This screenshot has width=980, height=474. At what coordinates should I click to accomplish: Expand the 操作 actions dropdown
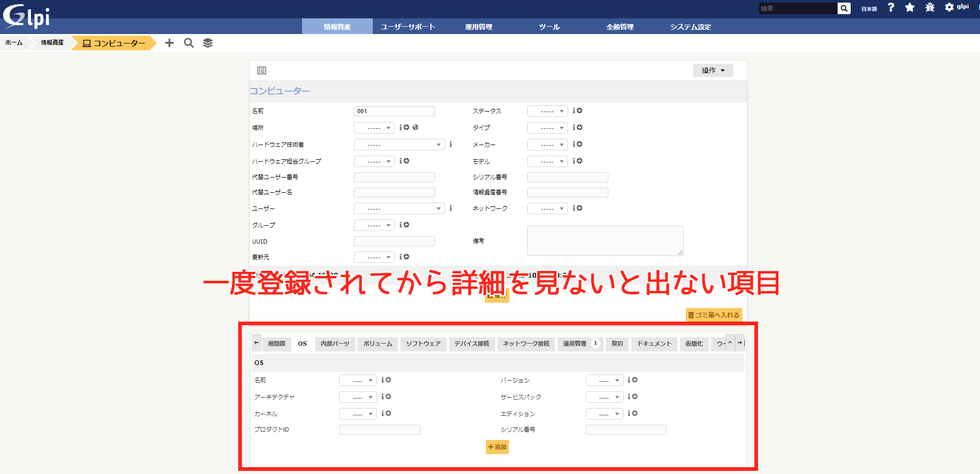pyautogui.click(x=713, y=70)
